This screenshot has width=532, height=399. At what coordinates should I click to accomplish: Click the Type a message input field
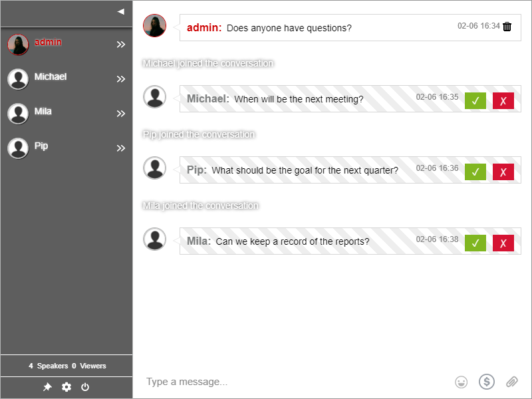pos(293,382)
